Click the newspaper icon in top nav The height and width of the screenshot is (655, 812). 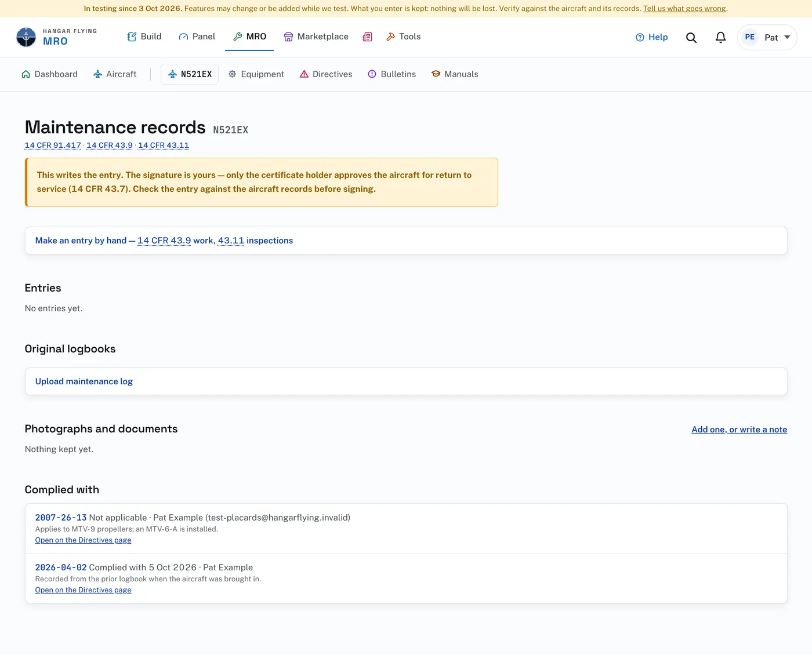[x=368, y=37]
